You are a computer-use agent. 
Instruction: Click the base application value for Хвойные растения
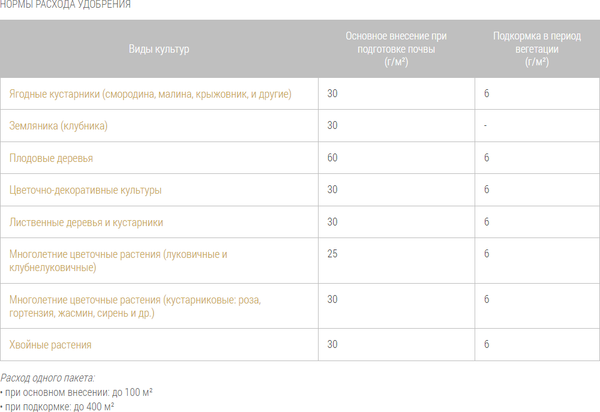pyautogui.click(x=332, y=345)
